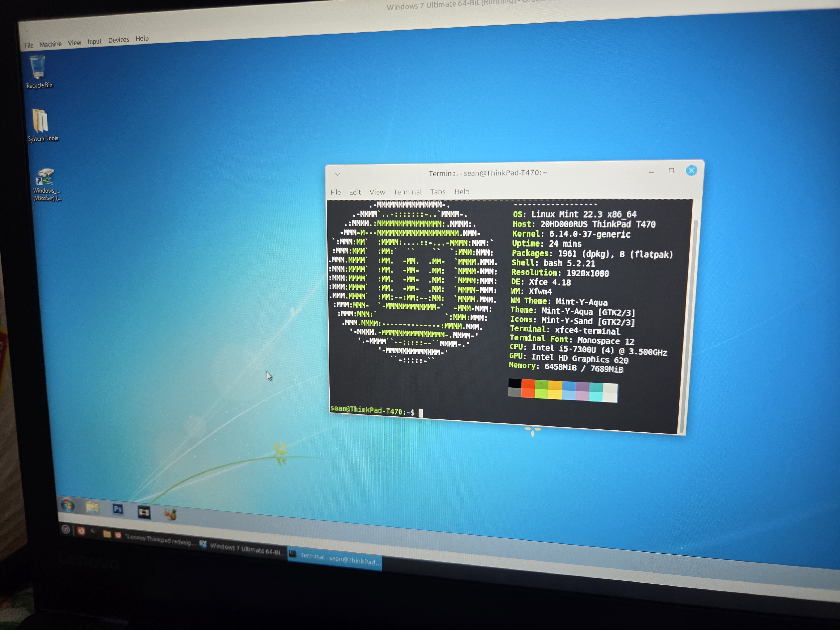840x630 pixels.
Task: Click the 'Uptime: 24 mins' line
Action: (x=546, y=244)
